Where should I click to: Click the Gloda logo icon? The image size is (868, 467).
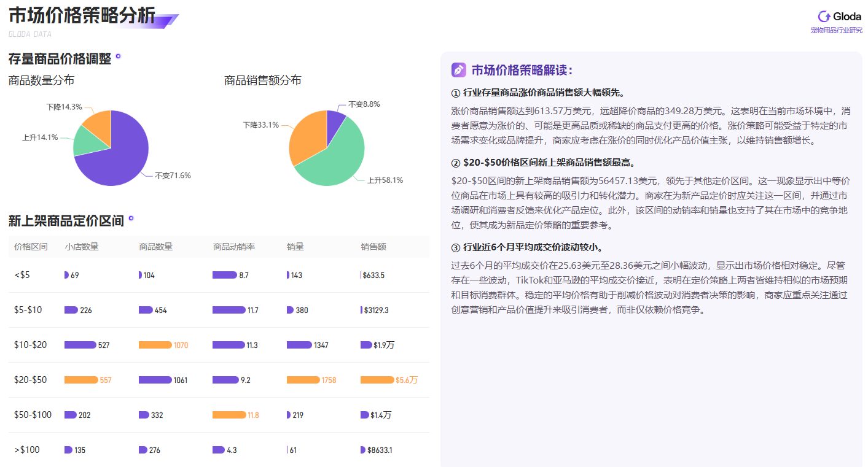tap(823, 17)
